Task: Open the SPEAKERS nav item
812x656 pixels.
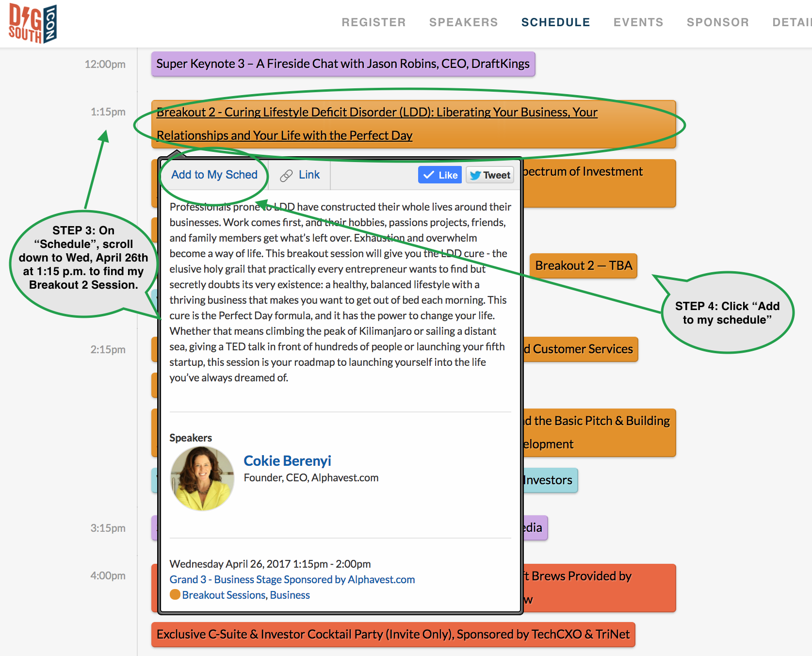Action: pyautogui.click(x=463, y=22)
